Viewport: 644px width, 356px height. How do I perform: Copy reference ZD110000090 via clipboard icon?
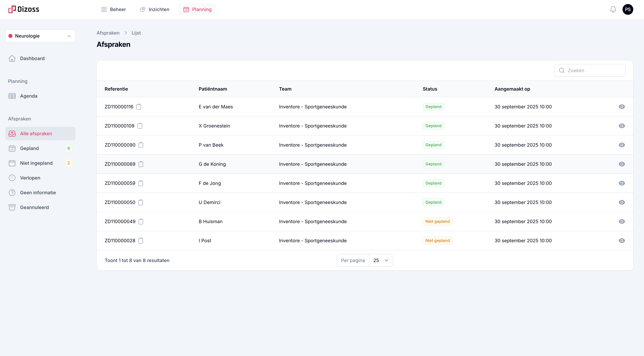pyautogui.click(x=141, y=145)
